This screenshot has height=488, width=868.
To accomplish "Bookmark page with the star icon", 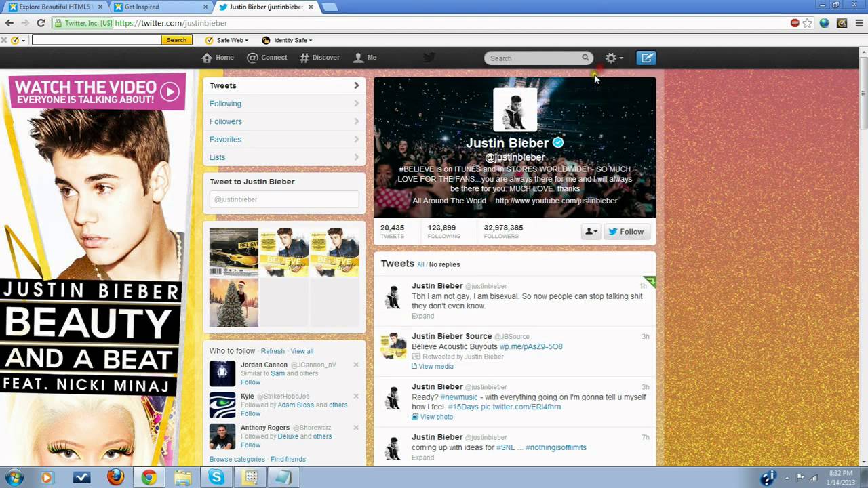I will click(808, 23).
